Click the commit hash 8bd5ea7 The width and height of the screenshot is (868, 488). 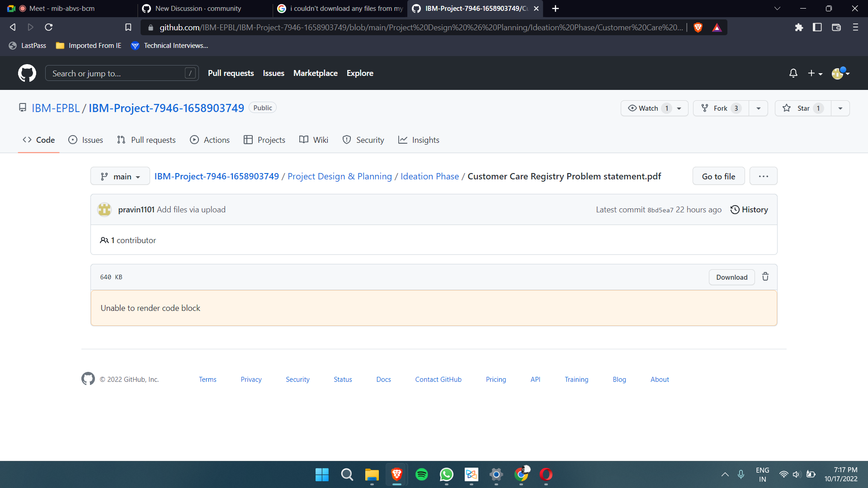660,210
